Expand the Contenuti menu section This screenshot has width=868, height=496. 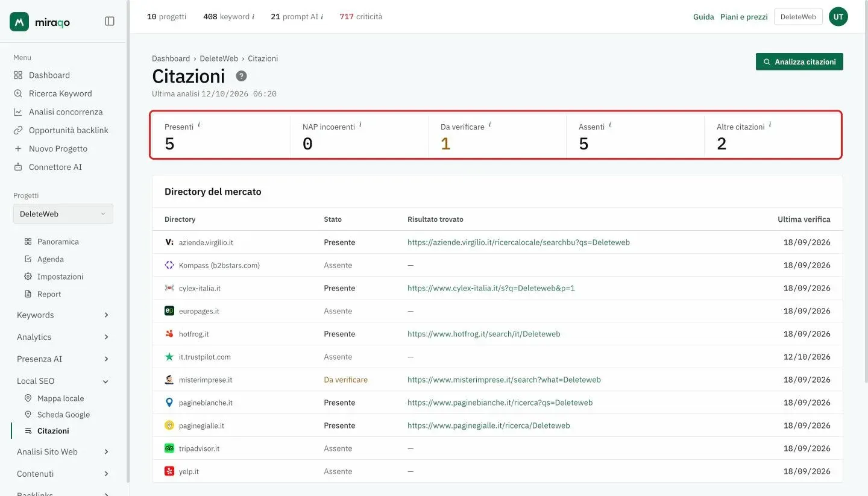click(63, 474)
